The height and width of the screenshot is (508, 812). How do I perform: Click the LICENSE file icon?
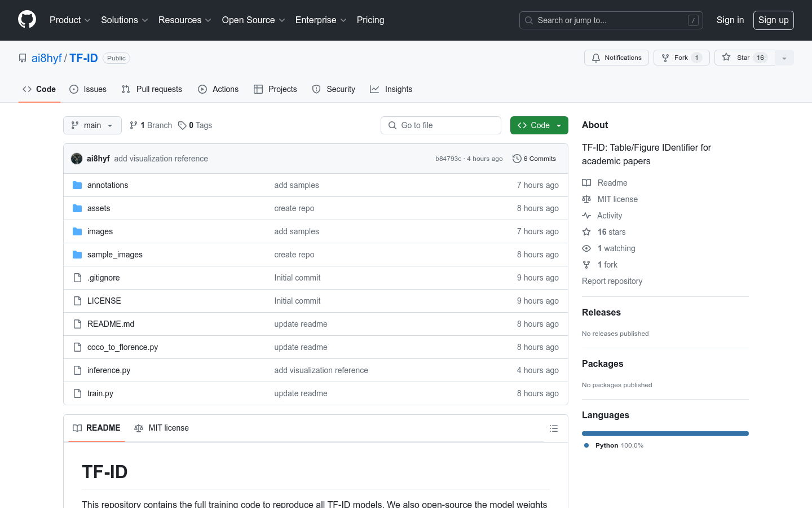pos(77,301)
